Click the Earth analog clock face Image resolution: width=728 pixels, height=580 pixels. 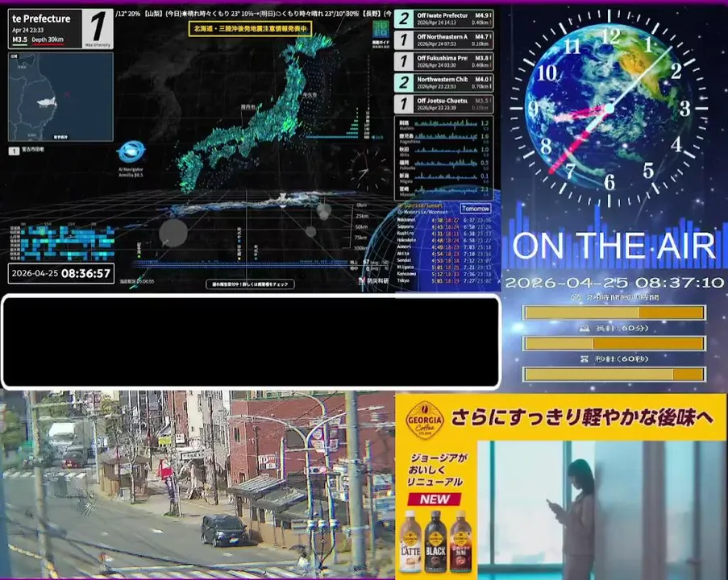609,109
